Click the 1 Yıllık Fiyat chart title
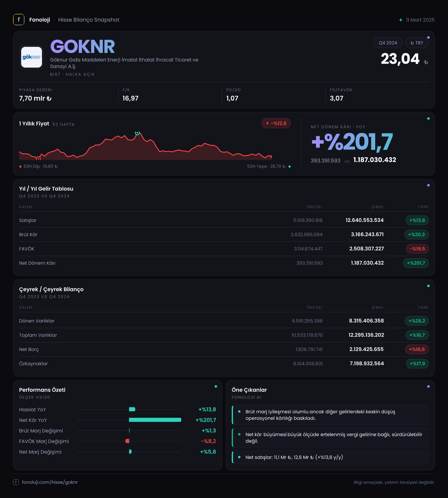This screenshot has width=448, height=498. pyautogui.click(x=34, y=124)
